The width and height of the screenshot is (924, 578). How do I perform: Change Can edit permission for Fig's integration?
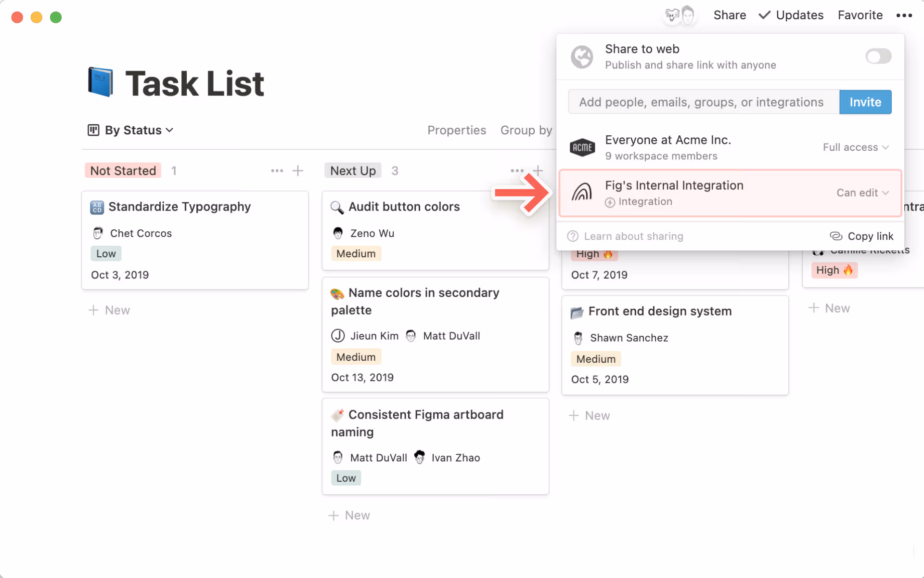[x=862, y=193]
